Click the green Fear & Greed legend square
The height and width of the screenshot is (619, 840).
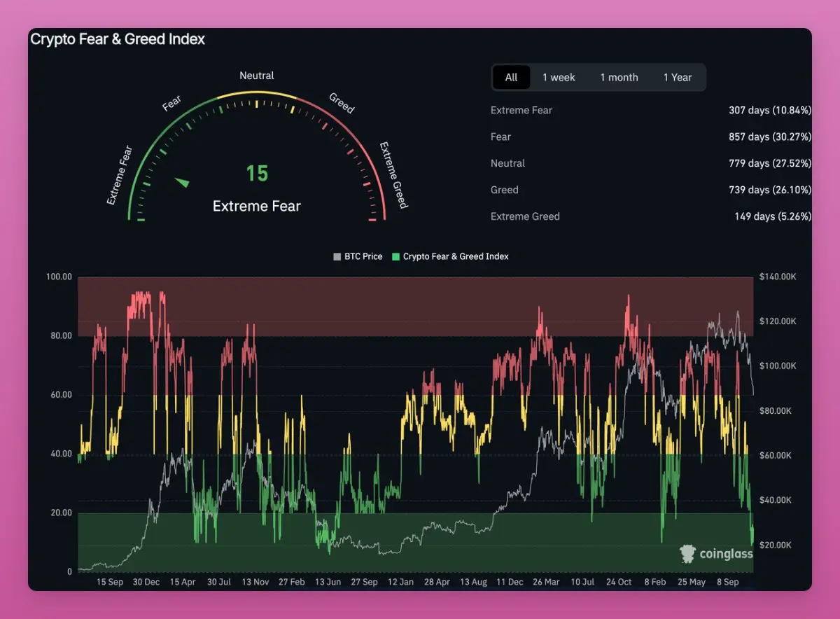tap(396, 257)
